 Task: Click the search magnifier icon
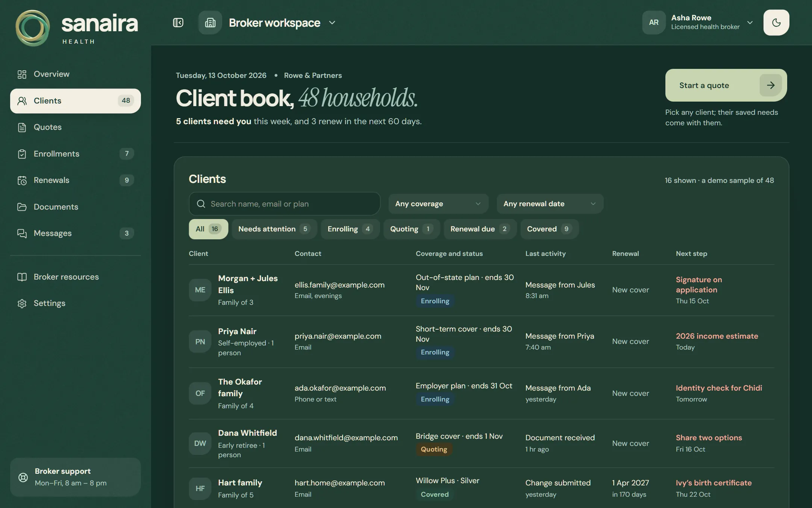coord(201,204)
